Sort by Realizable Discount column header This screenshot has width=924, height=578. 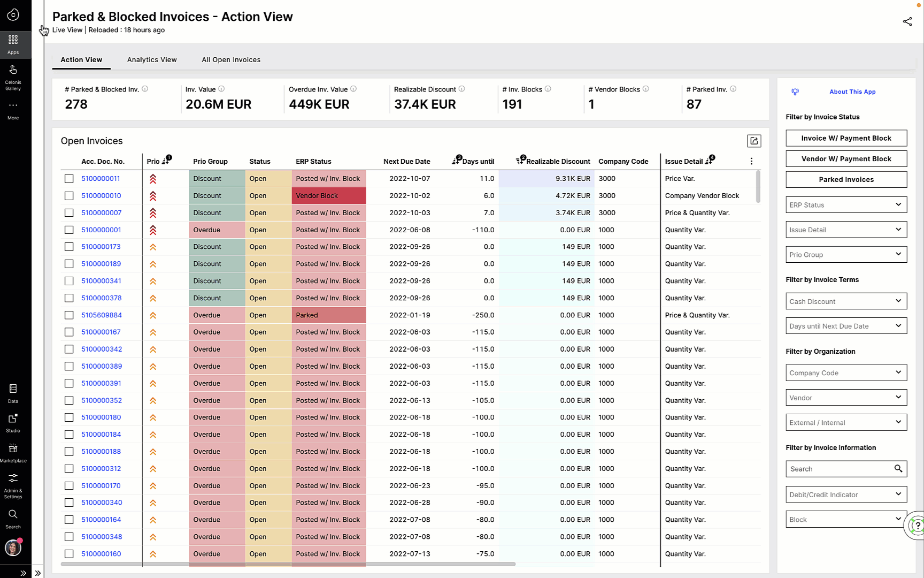click(x=553, y=161)
